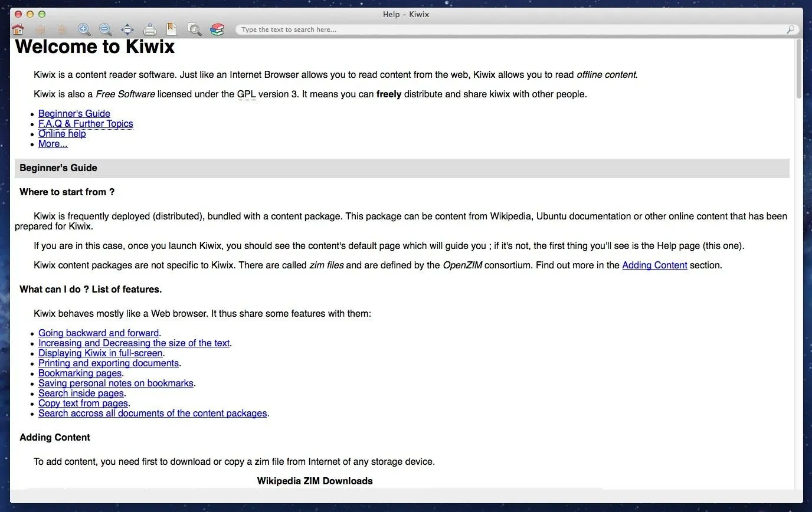This screenshot has width=812, height=512.
Task: Click 'What can I do ? List of features.' heading
Action: point(90,289)
